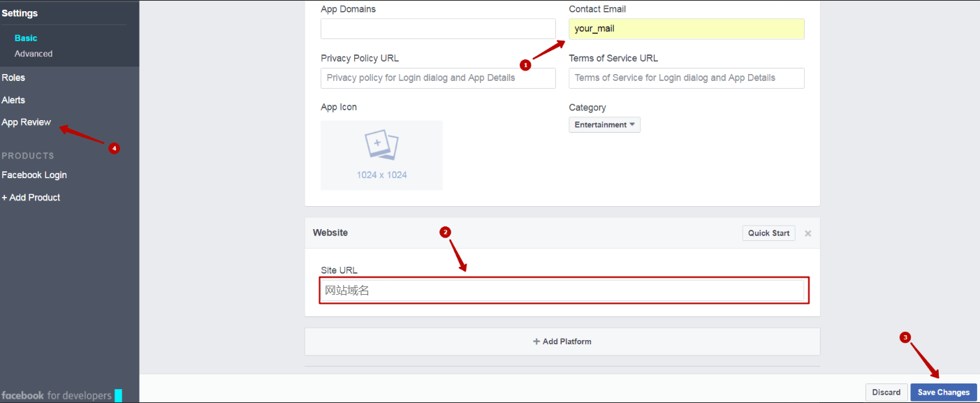Select the Advanced settings tab
Viewport: 980px width, 403px height.
coord(34,54)
